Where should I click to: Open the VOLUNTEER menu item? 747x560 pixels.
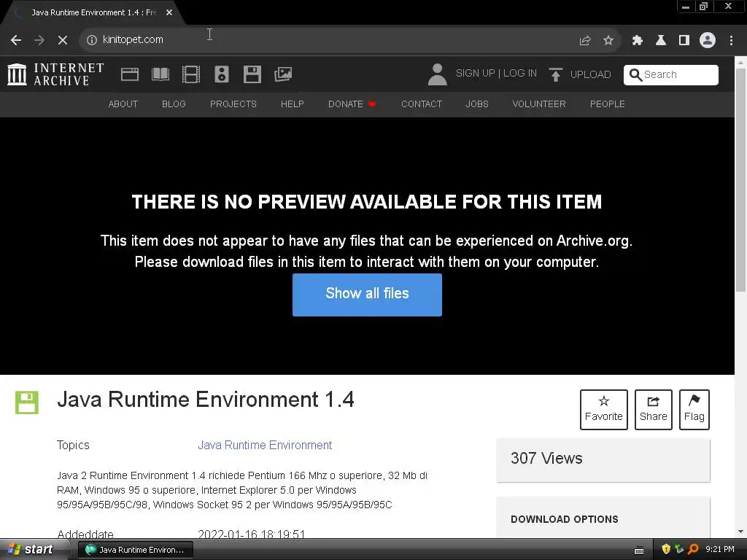pos(539,104)
